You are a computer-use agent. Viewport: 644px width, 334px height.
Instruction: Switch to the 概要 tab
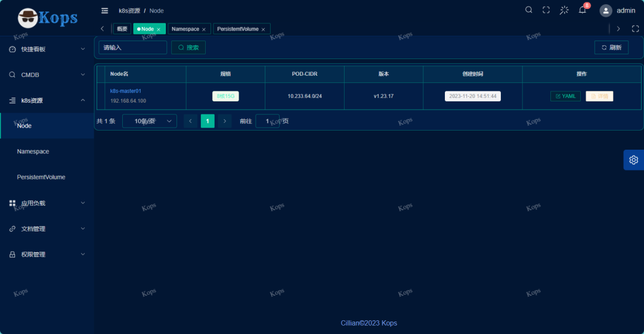[x=122, y=29]
